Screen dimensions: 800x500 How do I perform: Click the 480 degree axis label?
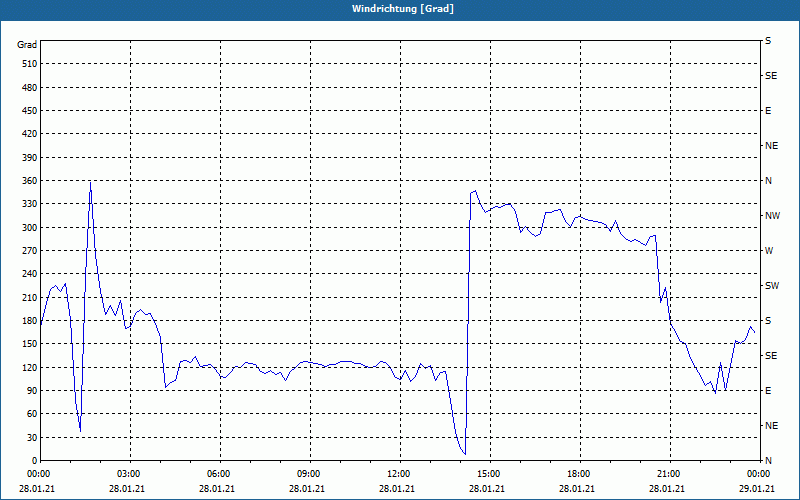coord(30,88)
